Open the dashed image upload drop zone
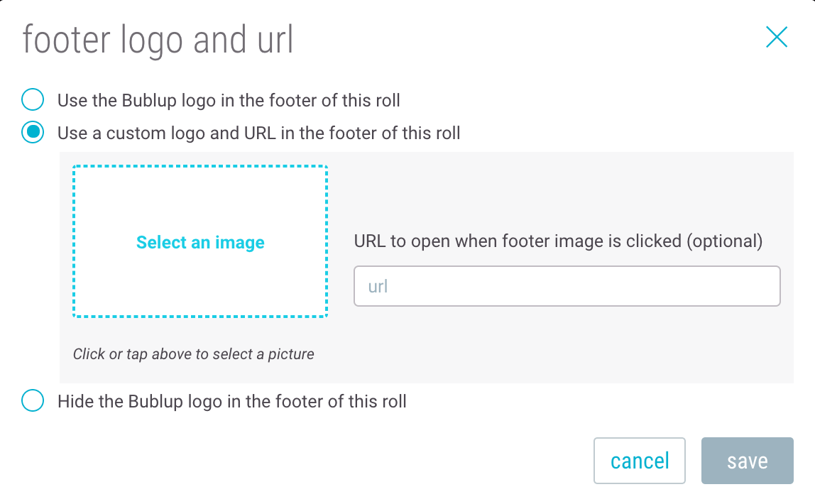Viewport: 815px width, 504px height. pyautogui.click(x=200, y=241)
